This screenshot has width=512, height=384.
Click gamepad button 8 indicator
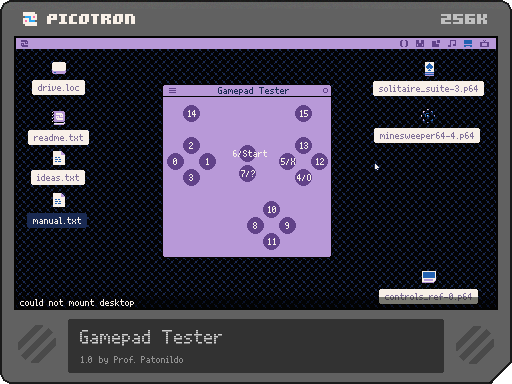click(255, 226)
